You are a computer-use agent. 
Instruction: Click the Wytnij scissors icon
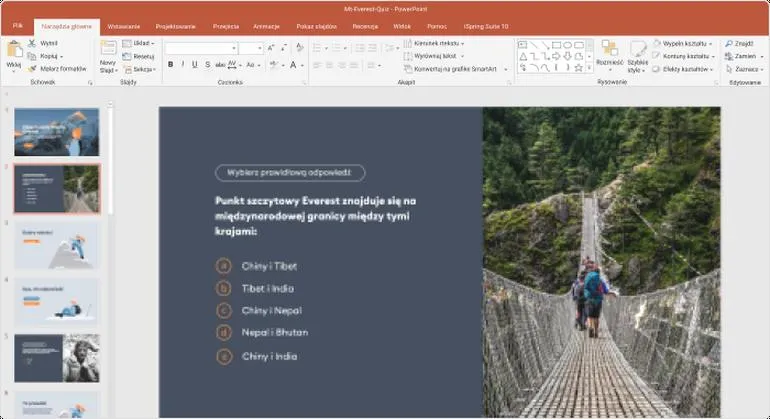pyautogui.click(x=32, y=43)
